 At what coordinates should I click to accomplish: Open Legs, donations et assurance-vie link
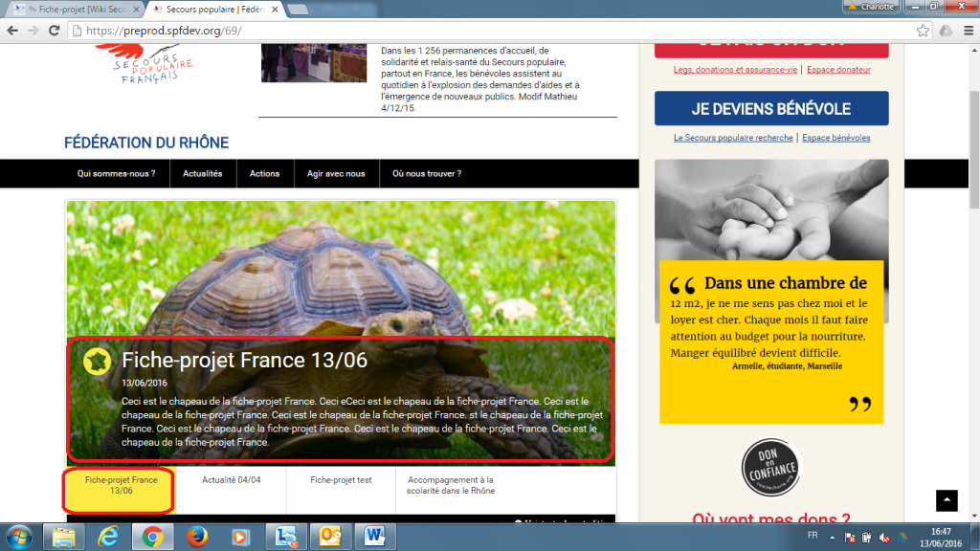(x=735, y=70)
